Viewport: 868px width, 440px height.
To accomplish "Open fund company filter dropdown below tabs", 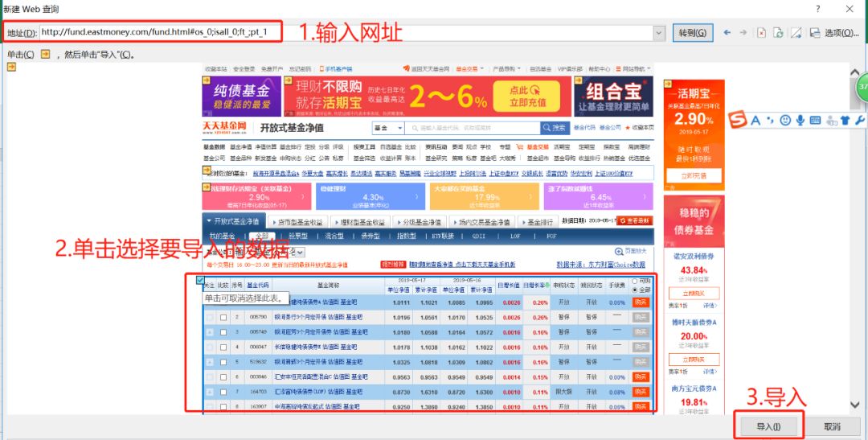I will click(300, 253).
